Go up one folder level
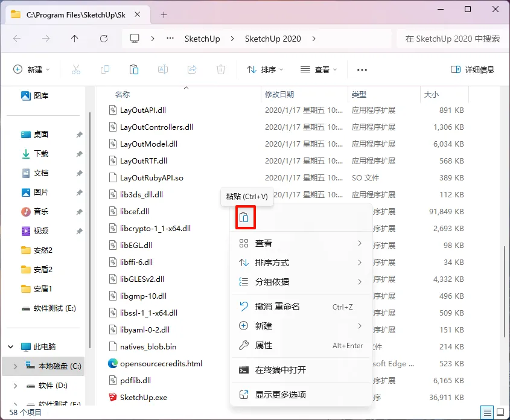 [74, 39]
